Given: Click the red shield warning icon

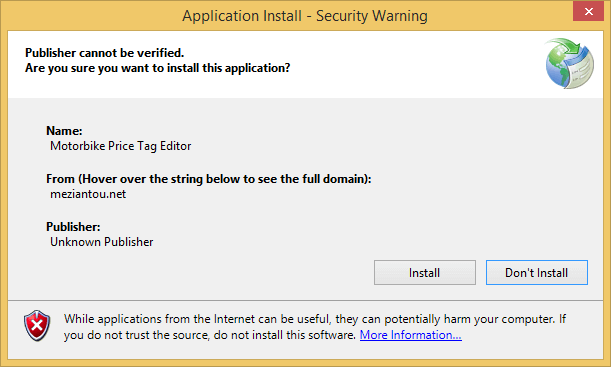Looking at the screenshot, I should [37, 325].
